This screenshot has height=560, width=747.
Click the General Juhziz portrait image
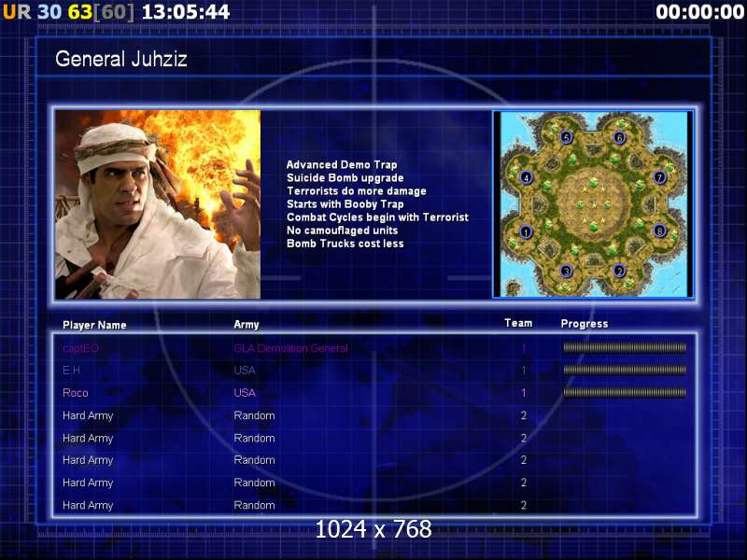coord(158,204)
